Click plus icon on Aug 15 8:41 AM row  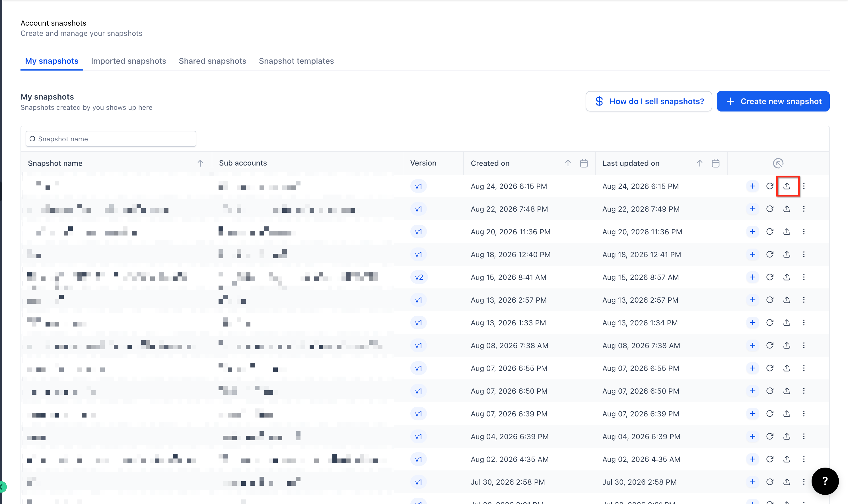pos(753,277)
